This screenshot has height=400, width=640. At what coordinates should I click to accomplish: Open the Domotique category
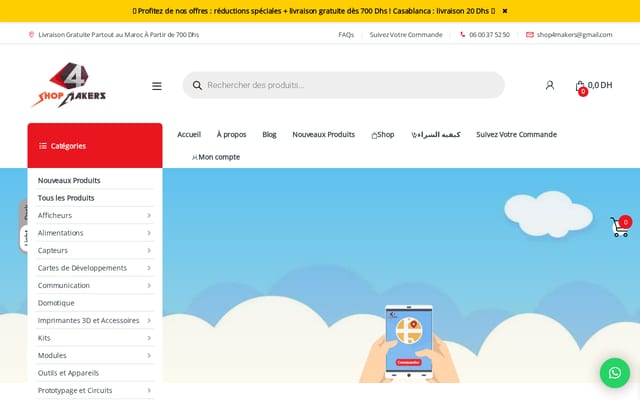click(56, 303)
